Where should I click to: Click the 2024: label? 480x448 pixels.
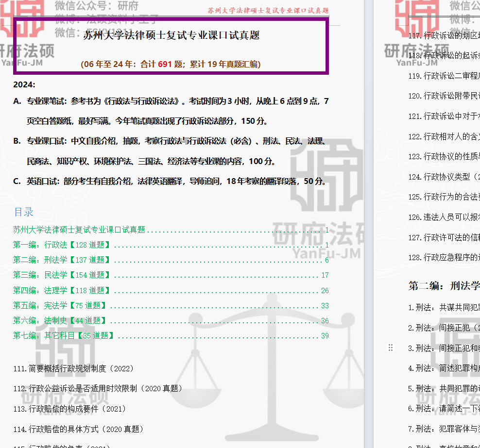tap(24, 84)
